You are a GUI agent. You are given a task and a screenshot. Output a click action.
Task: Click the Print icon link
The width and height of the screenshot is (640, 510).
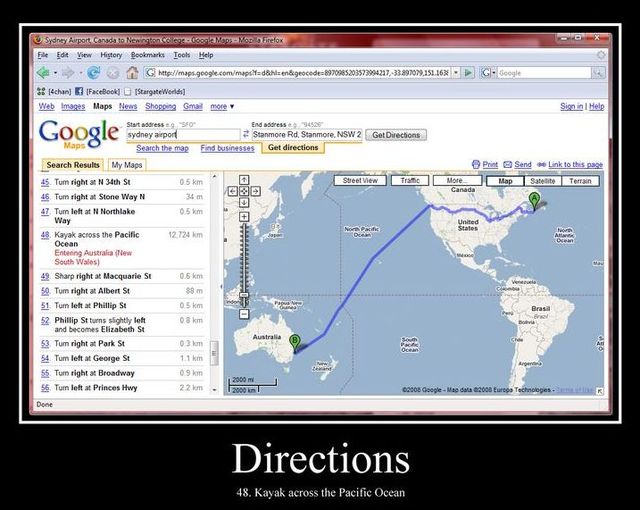(485, 164)
